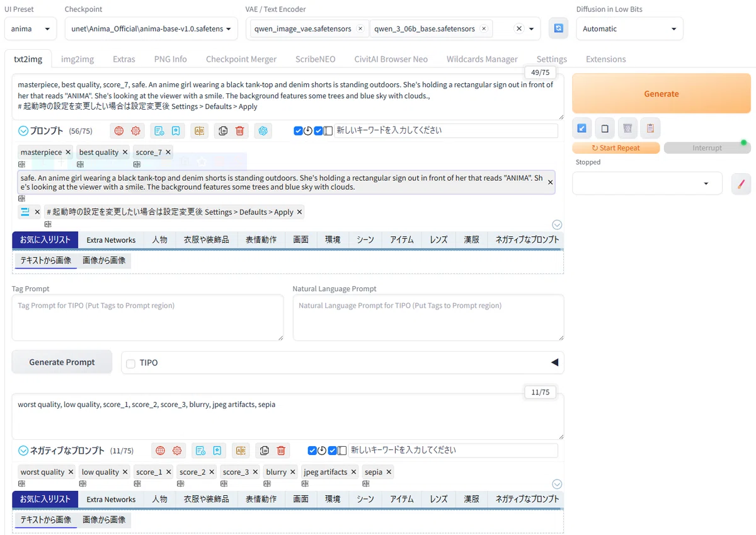Click the Interrupt button
This screenshot has width=756, height=535.
(x=707, y=148)
